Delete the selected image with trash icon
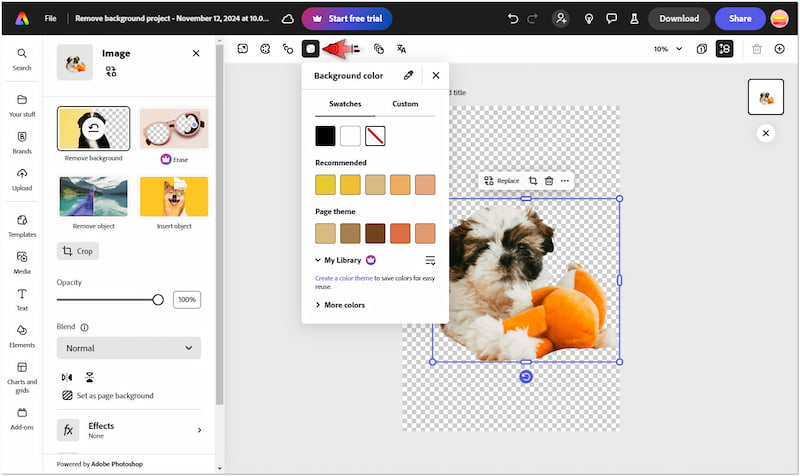The width and height of the screenshot is (800, 476). (548, 181)
